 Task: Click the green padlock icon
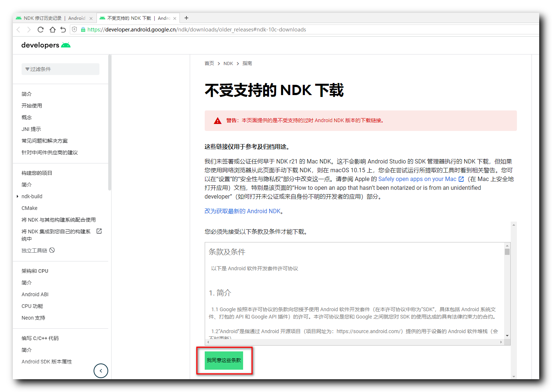click(83, 30)
